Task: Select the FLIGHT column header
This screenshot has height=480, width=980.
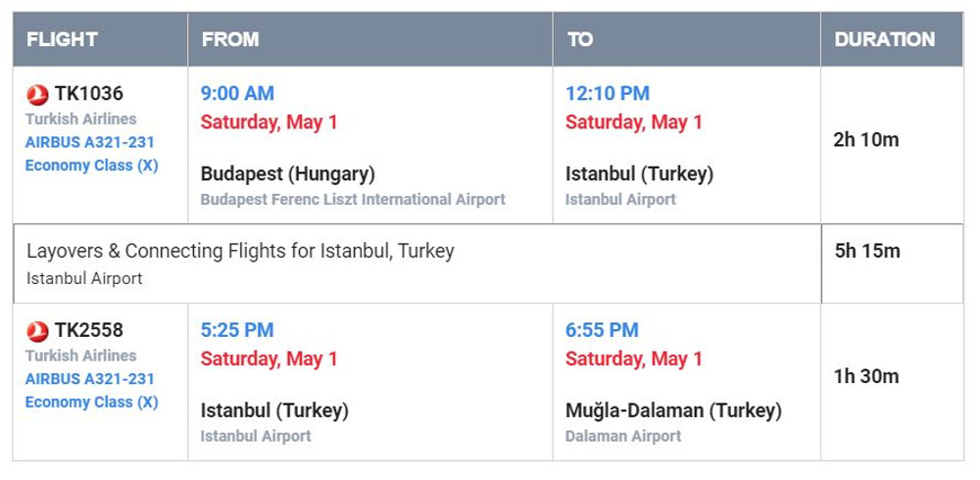Action: [x=62, y=40]
